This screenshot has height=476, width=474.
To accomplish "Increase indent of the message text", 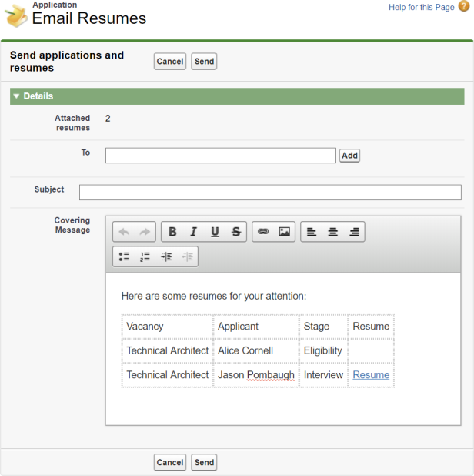I will 166,257.
